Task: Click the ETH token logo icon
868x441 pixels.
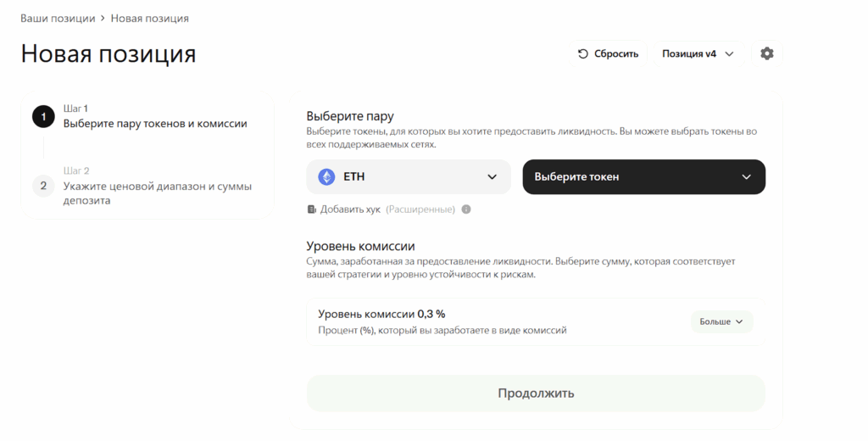Action: tap(326, 177)
